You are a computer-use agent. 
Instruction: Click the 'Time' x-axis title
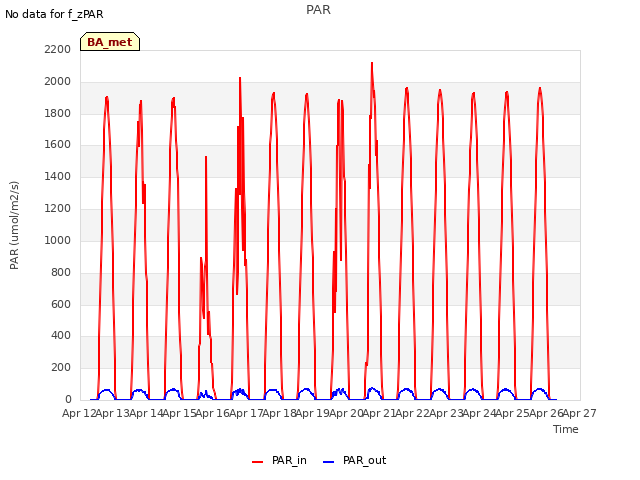[566, 429]
